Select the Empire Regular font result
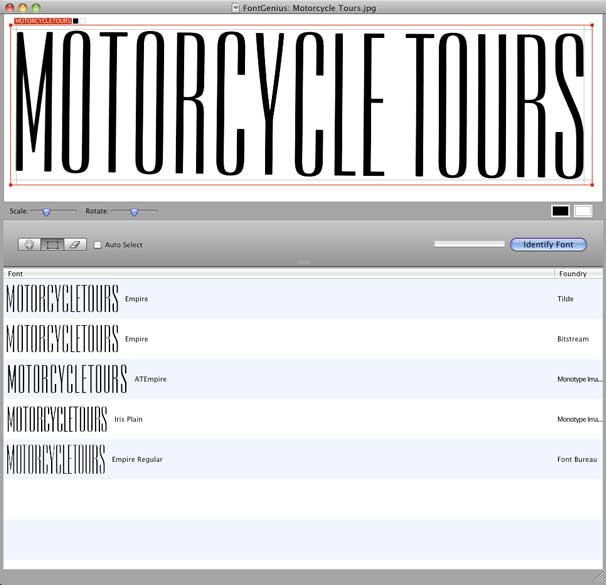The width and height of the screenshot is (606, 585). (x=303, y=459)
